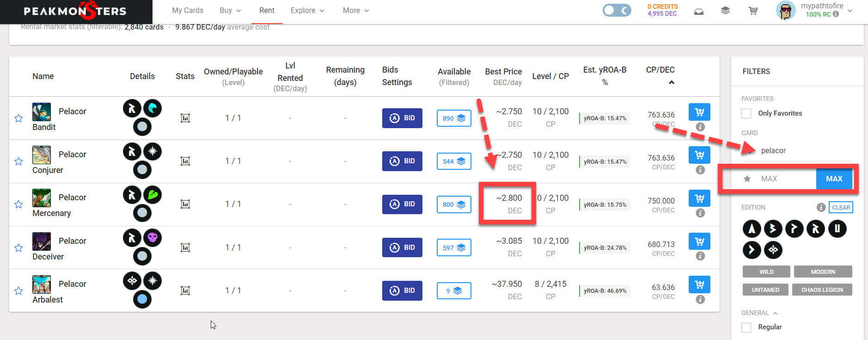Favorite Pelacor Arbalest with its star
This screenshot has width=868, height=340.
pyautogui.click(x=18, y=291)
